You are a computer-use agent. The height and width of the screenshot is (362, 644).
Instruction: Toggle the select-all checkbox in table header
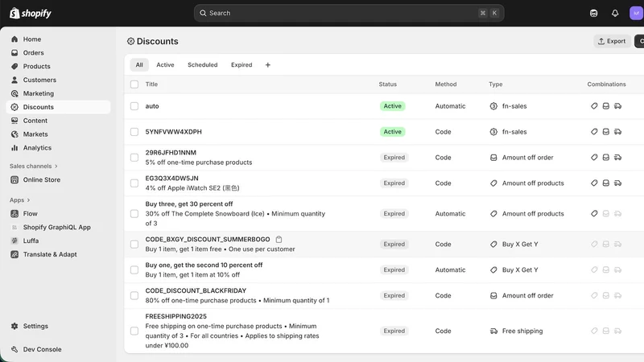[134, 84]
